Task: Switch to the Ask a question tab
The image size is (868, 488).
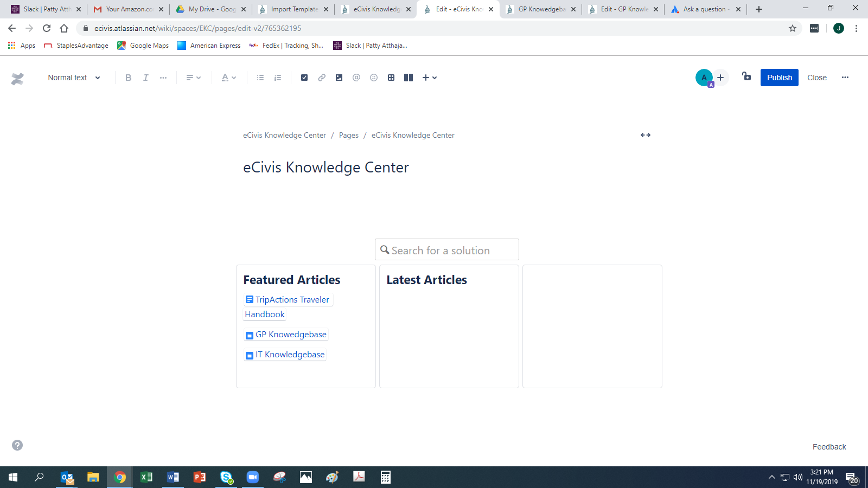Action: coord(706,9)
